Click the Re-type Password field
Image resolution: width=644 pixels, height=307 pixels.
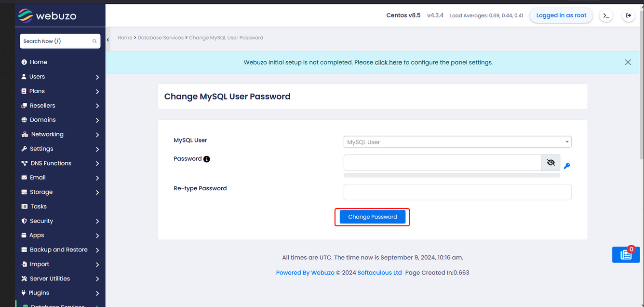point(457,192)
